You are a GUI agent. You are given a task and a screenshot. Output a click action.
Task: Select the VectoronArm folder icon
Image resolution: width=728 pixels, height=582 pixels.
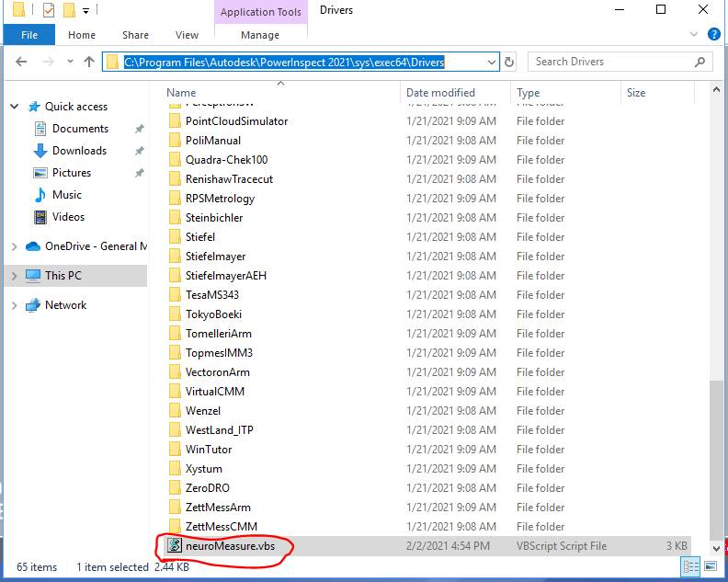pyautogui.click(x=175, y=372)
